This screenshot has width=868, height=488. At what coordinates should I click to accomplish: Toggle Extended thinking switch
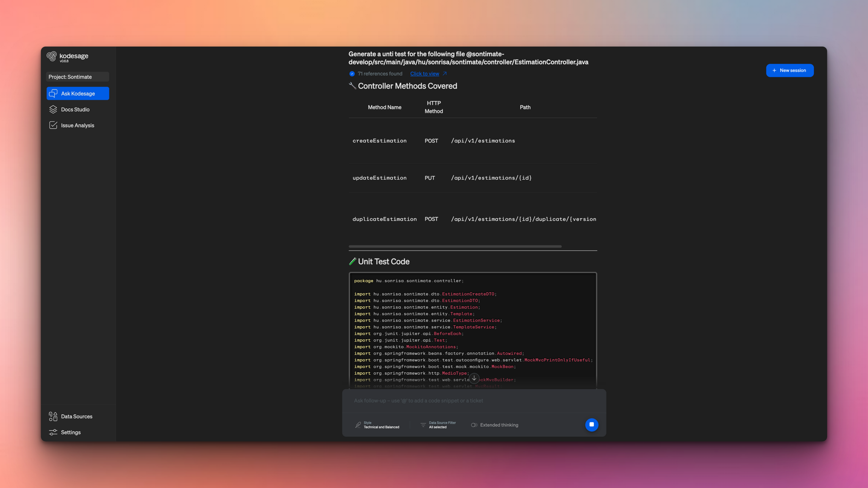click(x=474, y=425)
